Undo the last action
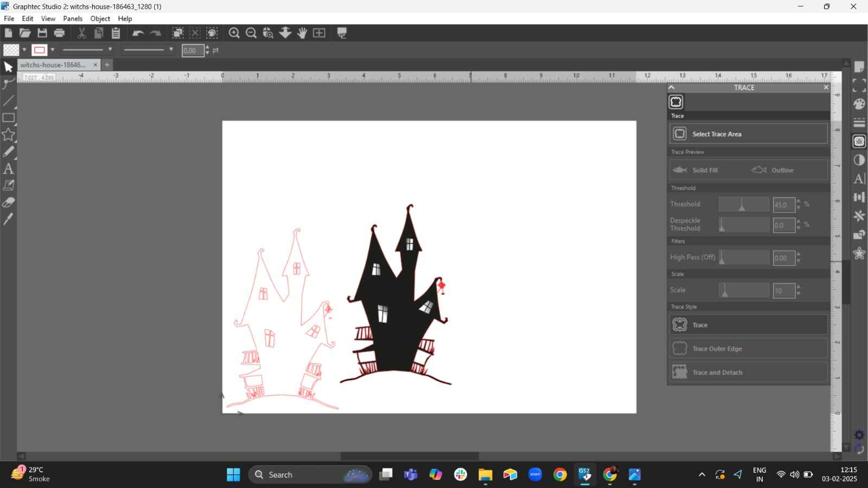The image size is (868, 488). pyautogui.click(x=138, y=33)
